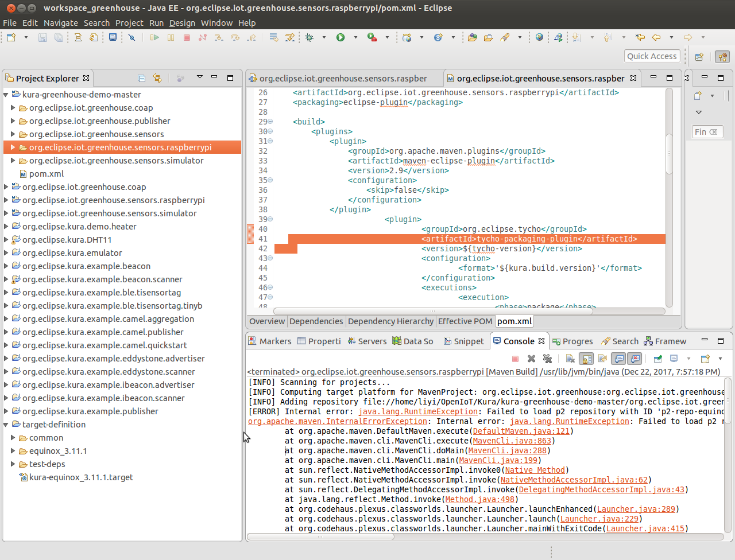Toggle fold marker at line 29 build
735x560 pixels.
tap(270, 122)
